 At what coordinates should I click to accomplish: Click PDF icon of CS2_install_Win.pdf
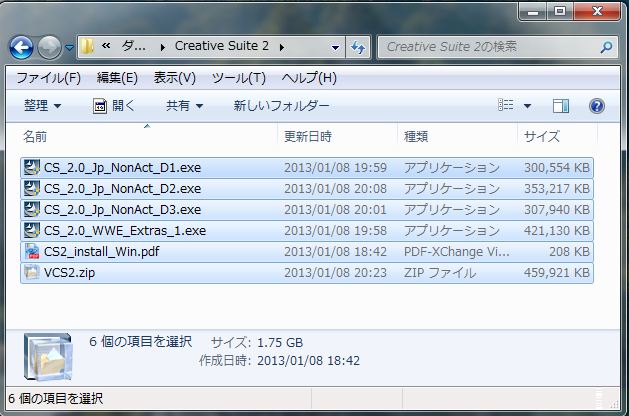tap(32, 252)
